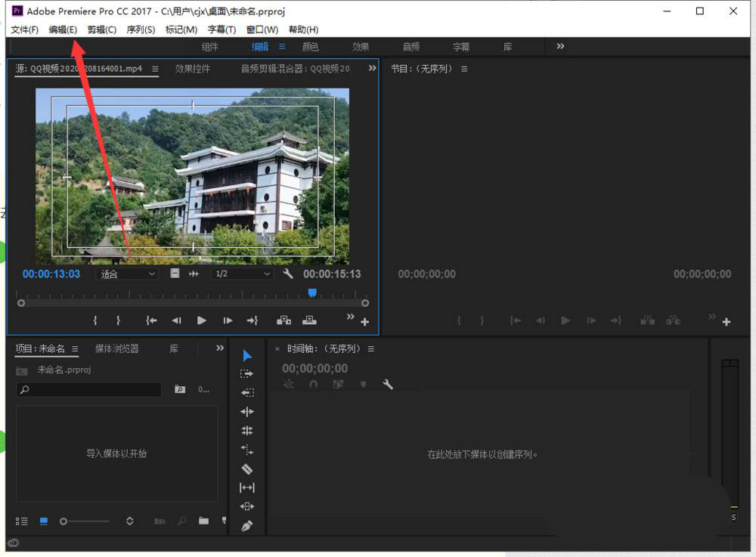Open the Fit zoom level dropdown
756x557 pixels.
(x=126, y=274)
